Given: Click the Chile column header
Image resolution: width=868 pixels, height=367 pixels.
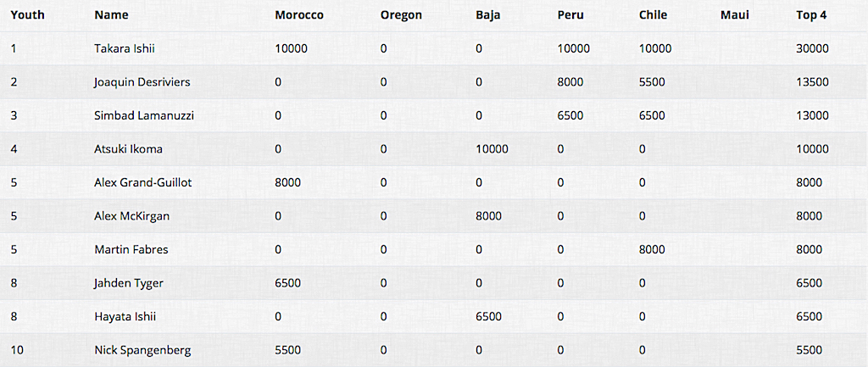Looking at the screenshot, I should 653,15.
